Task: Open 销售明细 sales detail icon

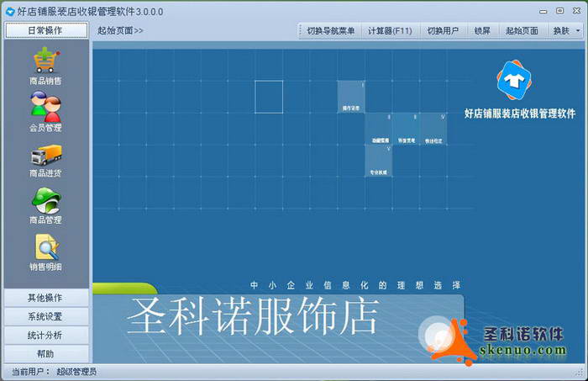Action: click(45, 246)
